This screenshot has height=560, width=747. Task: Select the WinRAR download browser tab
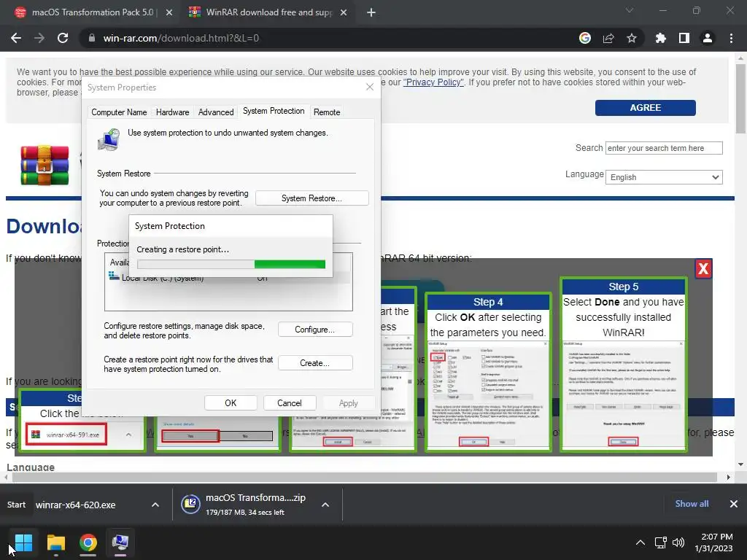(267, 12)
